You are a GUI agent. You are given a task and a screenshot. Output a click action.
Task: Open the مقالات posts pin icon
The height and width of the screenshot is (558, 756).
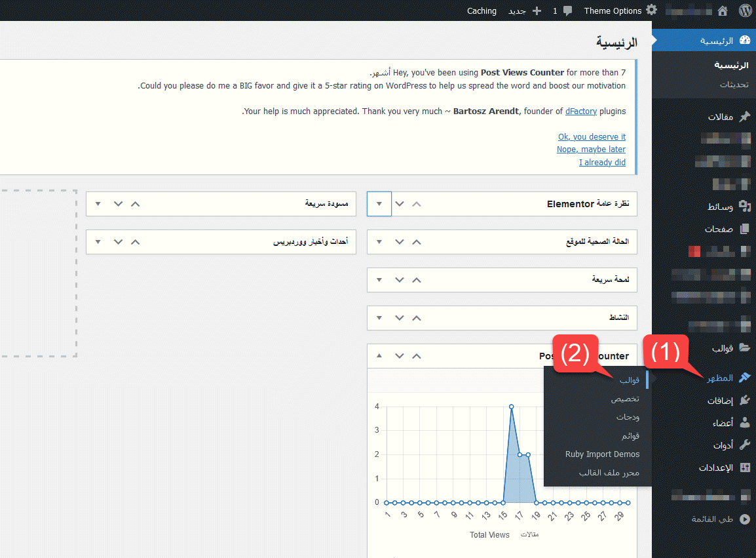[744, 117]
